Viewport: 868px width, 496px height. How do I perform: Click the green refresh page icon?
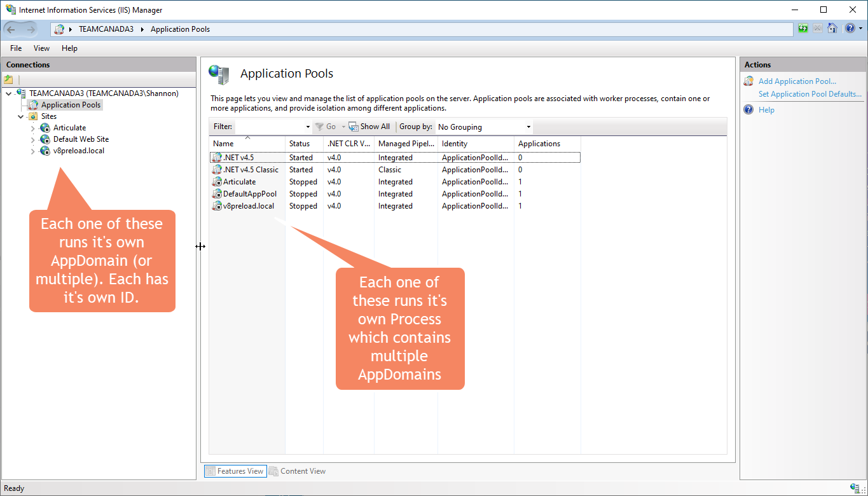coord(803,29)
